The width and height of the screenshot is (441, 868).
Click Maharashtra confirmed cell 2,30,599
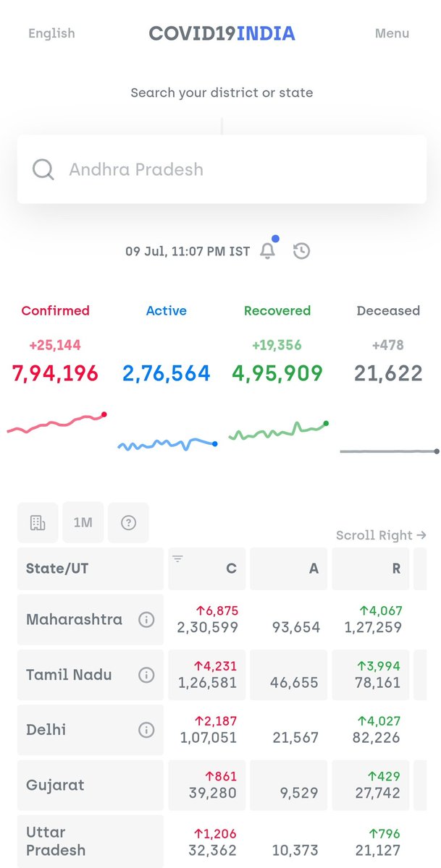[x=207, y=620]
